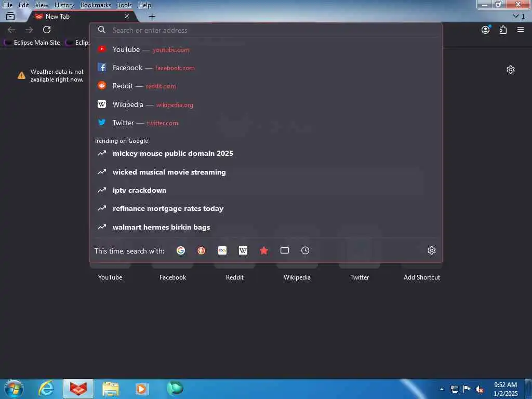
Task: Open the Help menu
Action: pyautogui.click(x=144, y=5)
